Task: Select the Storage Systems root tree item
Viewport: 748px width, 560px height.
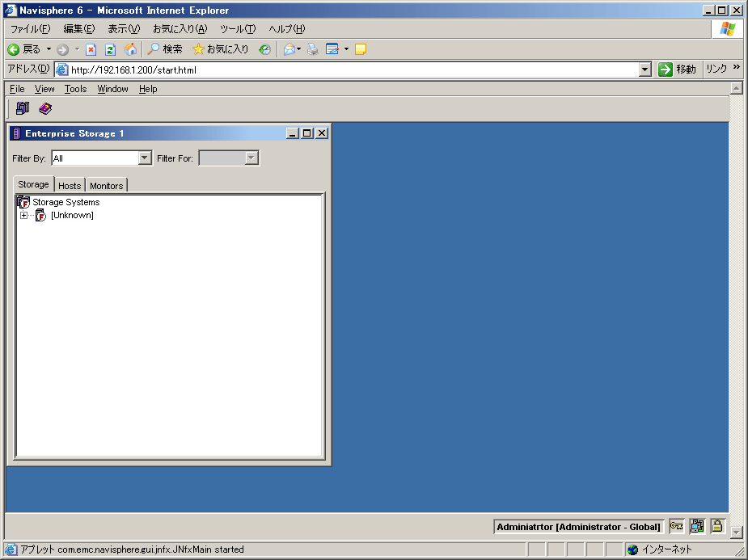Action: pyautogui.click(x=66, y=202)
